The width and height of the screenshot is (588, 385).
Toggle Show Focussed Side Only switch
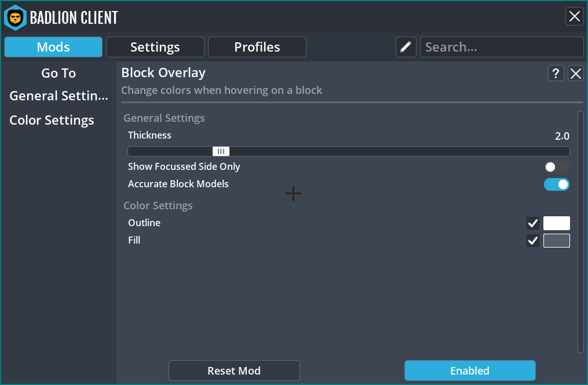tap(557, 167)
